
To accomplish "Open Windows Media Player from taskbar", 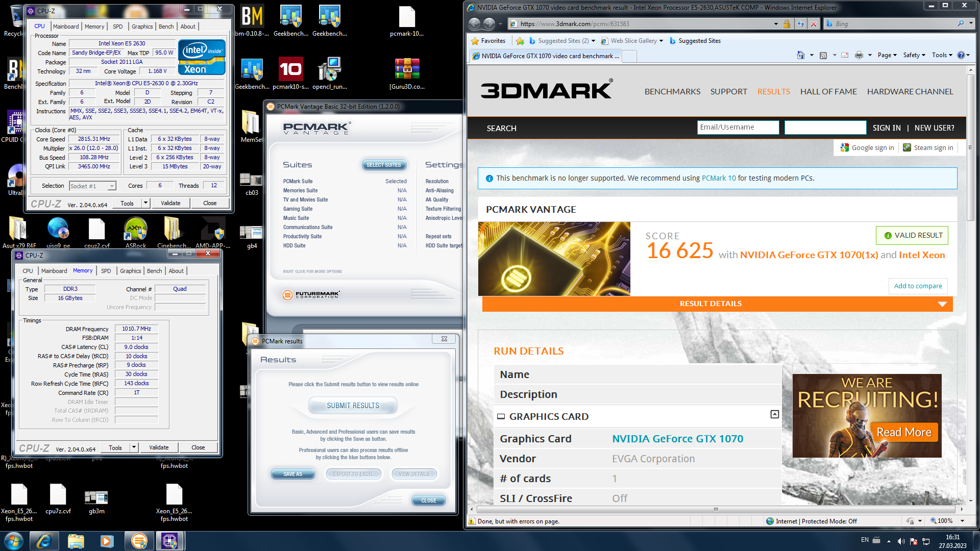I will click(107, 541).
